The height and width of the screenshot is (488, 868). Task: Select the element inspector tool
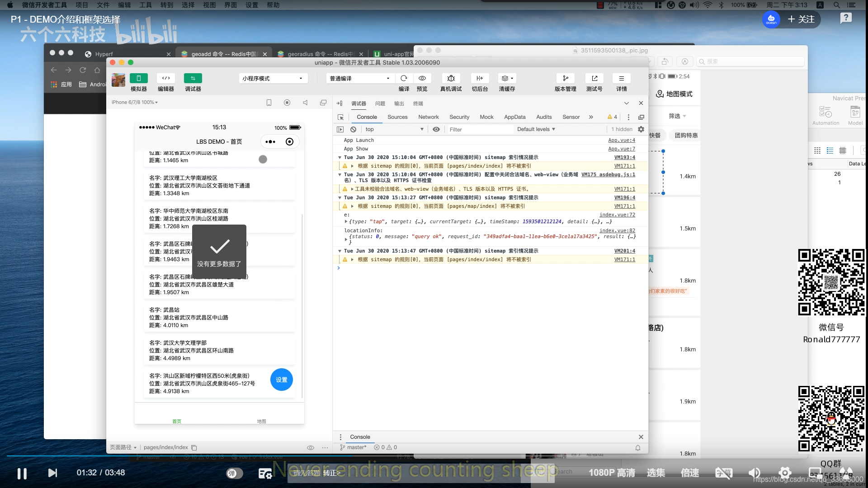(340, 117)
